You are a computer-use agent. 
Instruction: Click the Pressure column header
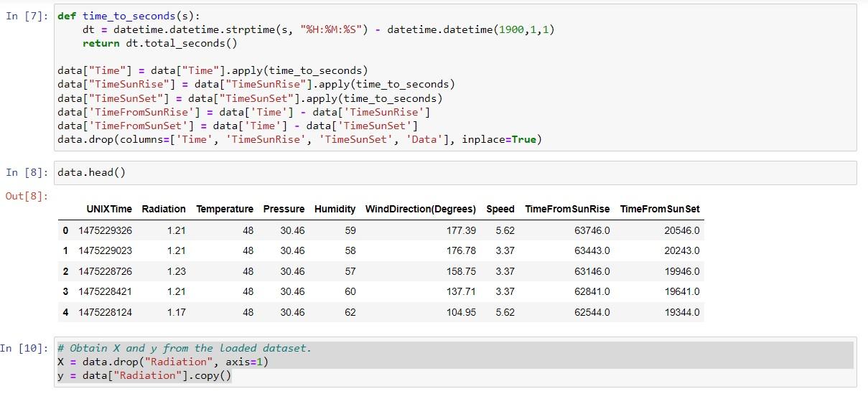(284, 209)
